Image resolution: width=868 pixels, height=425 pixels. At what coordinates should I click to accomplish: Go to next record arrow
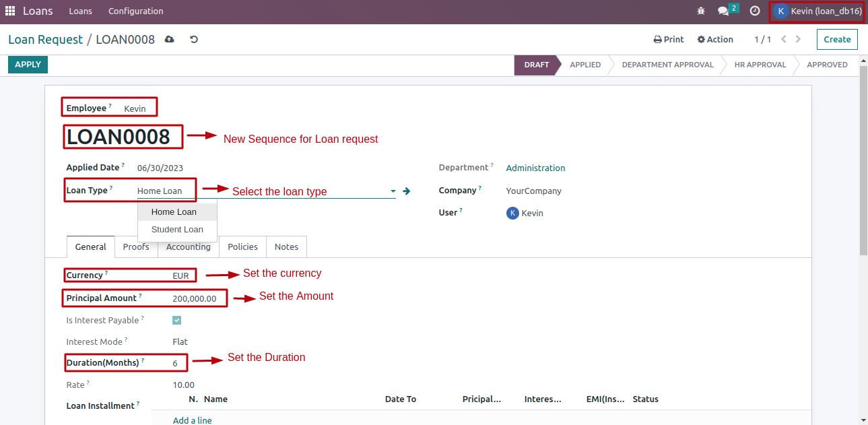click(x=799, y=39)
